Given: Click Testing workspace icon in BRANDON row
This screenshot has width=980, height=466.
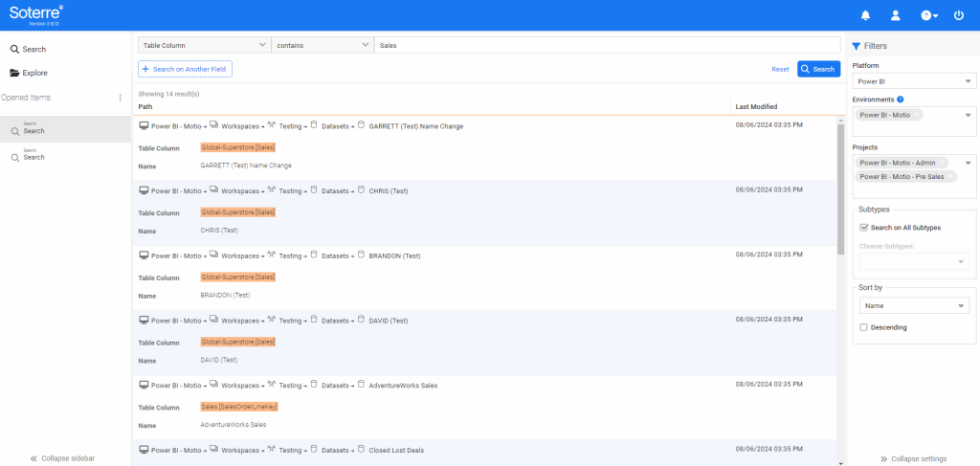Looking at the screenshot, I should (x=271, y=255).
